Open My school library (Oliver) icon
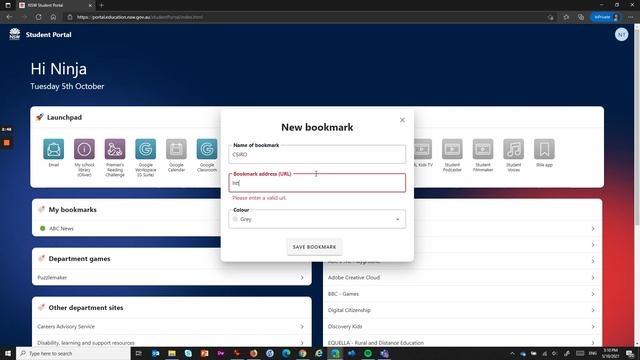This screenshot has width=640, height=360. coord(84,149)
